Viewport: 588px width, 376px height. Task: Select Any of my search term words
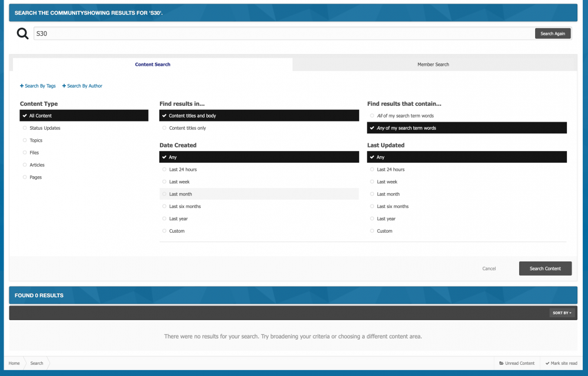coord(467,128)
